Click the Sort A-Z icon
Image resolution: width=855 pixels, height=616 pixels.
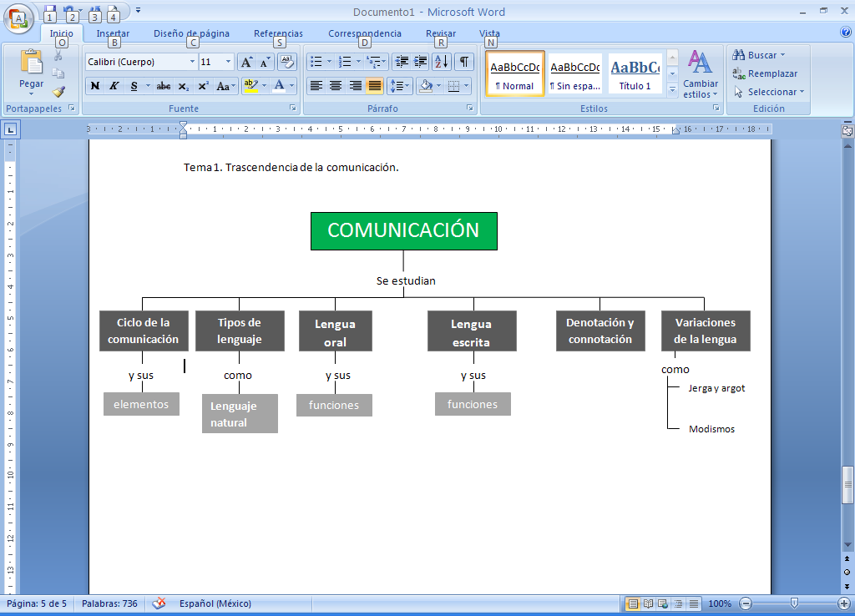tap(442, 62)
